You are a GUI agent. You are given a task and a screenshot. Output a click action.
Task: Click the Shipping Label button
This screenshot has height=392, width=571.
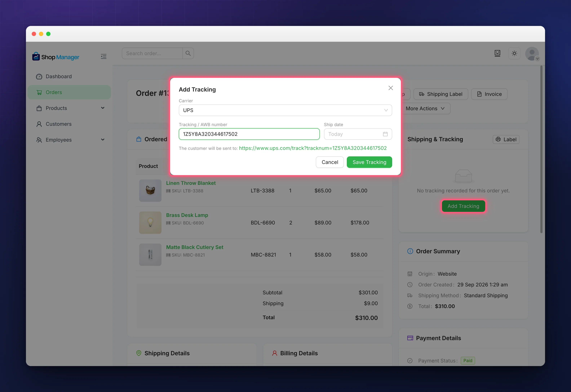coord(441,94)
